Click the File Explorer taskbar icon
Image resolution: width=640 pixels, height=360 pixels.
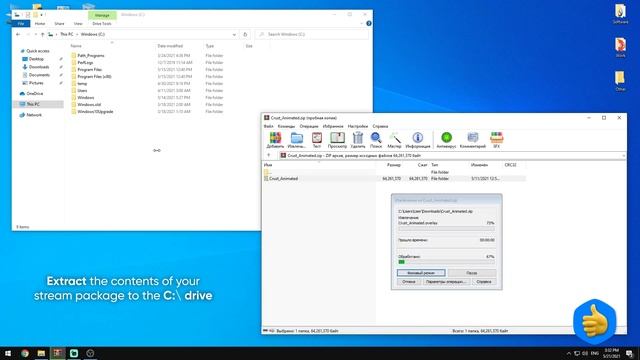pos(41,353)
